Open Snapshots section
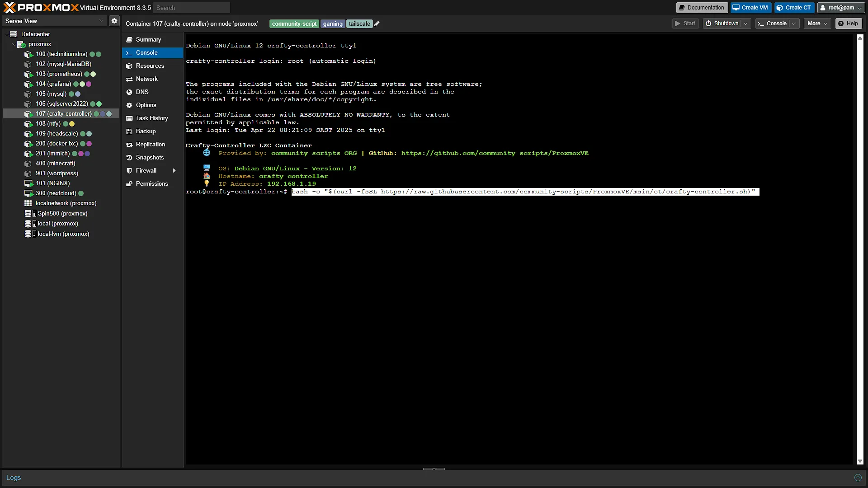Image resolution: width=868 pixels, height=488 pixels. tap(152, 158)
